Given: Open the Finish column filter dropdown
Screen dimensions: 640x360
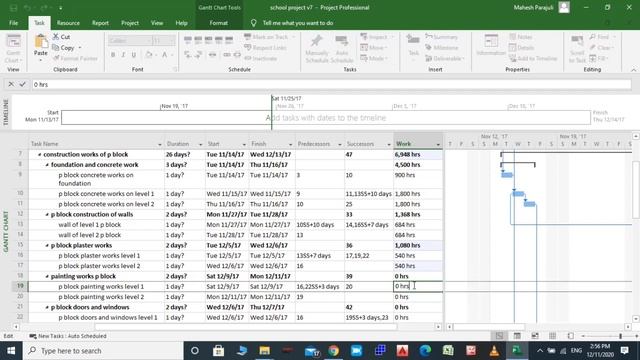Looking at the screenshot, I should point(291,144).
